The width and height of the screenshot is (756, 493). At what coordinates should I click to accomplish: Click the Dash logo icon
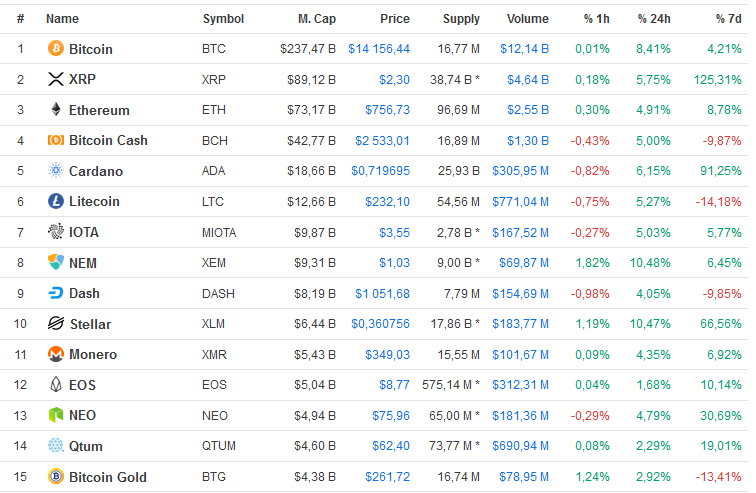(x=56, y=293)
